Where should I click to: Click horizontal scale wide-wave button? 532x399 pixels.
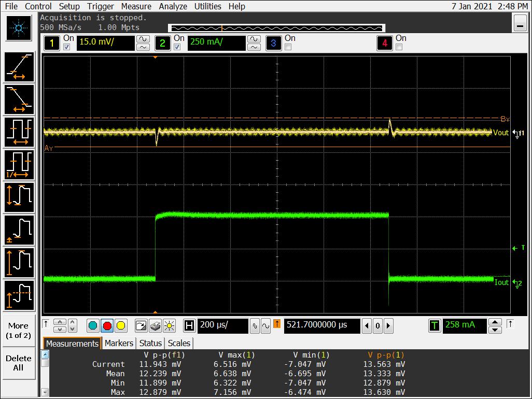[x=265, y=326]
